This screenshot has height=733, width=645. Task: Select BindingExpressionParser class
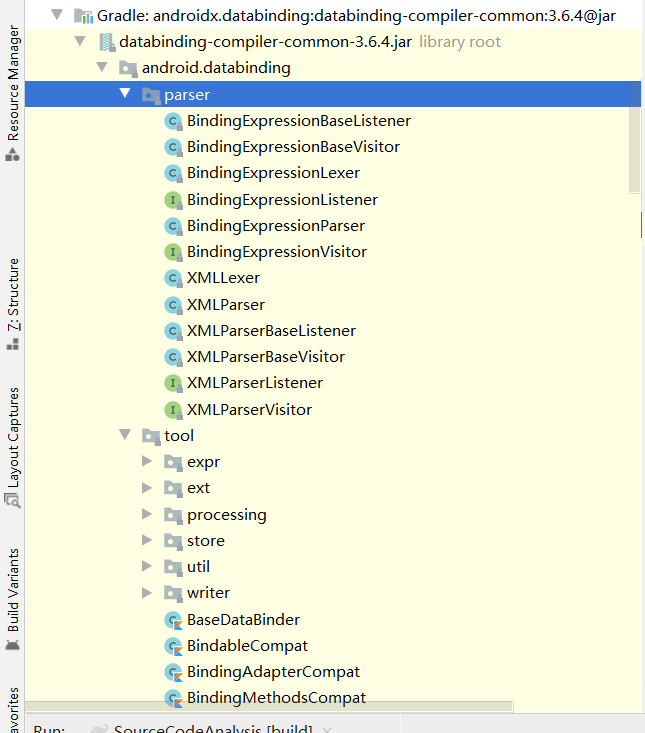coord(276,226)
